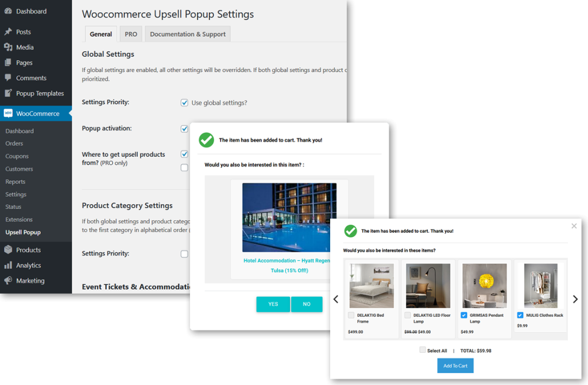Toggle the Use global settings checkbox
Screen dimensions: 588x385
tap(184, 103)
